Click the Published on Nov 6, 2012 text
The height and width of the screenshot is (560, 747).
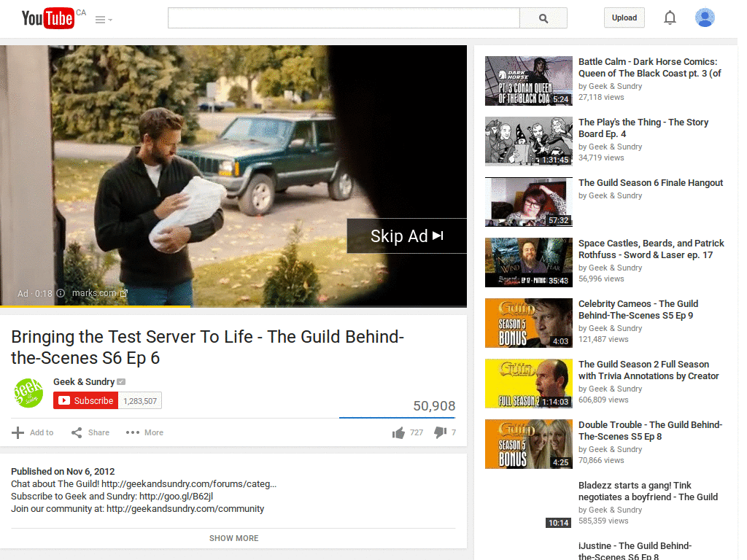[63, 472]
